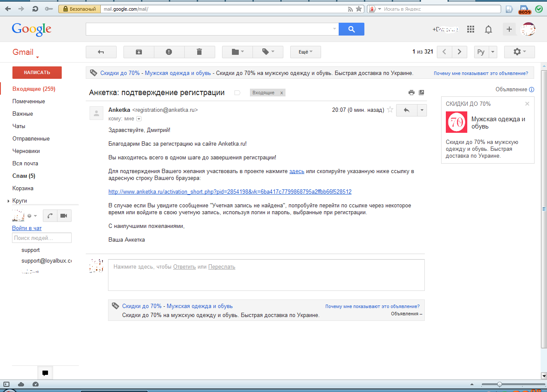
Task: Click the green checkmark extension icon
Action: [x=538, y=9]
